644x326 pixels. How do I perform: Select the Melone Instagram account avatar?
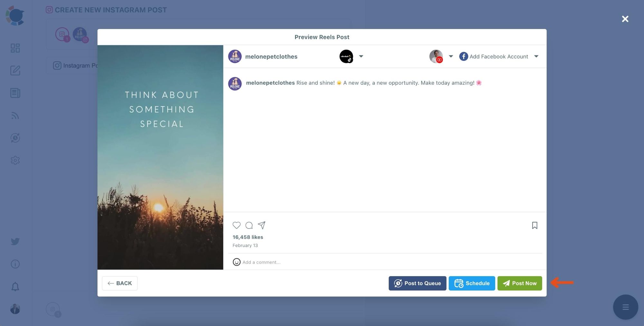(80, 34)
